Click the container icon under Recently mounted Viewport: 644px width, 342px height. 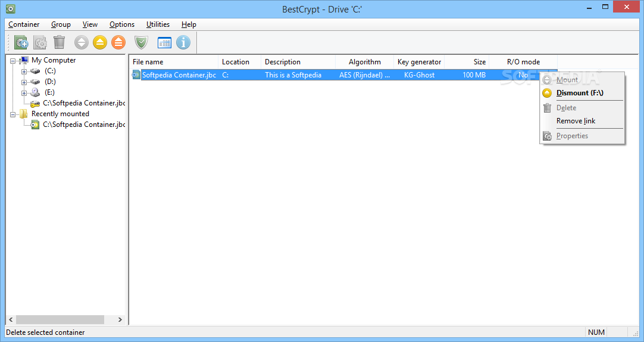click(35, 125)
